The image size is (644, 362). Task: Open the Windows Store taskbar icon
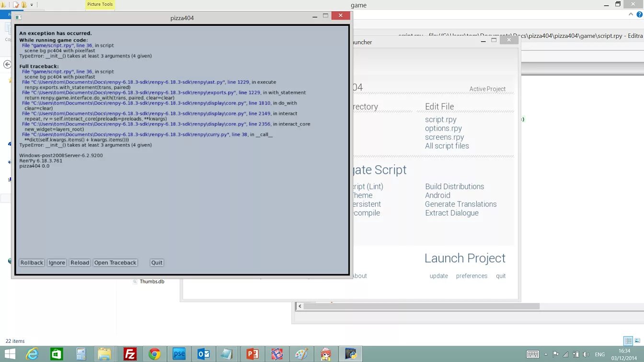[x=57, y=354]
